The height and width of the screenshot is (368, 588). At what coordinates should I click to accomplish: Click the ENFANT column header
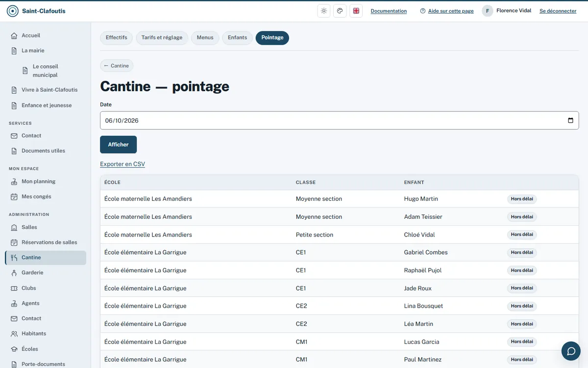(414, 183)
